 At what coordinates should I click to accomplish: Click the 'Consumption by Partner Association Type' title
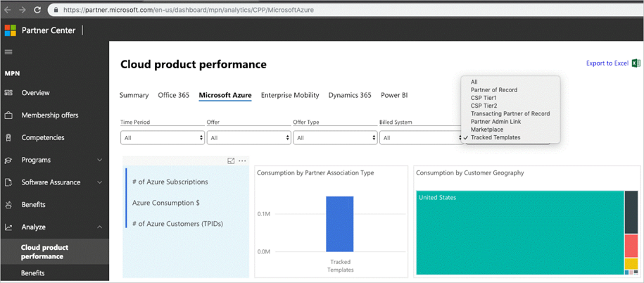[315, 173]
